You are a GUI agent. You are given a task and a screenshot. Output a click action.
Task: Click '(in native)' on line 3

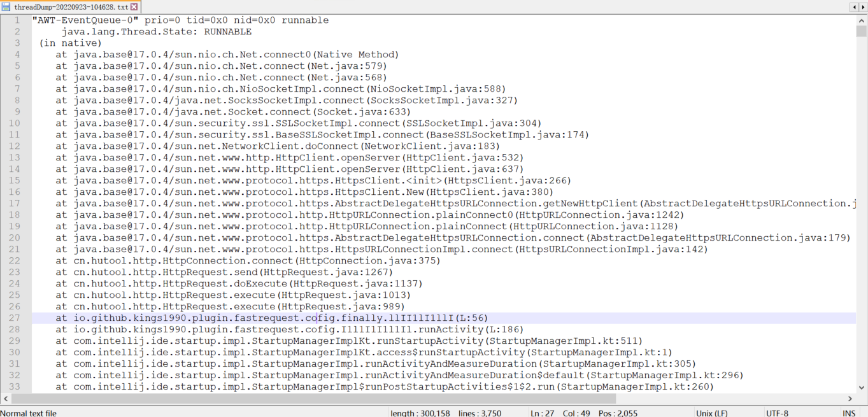point(70,43)
